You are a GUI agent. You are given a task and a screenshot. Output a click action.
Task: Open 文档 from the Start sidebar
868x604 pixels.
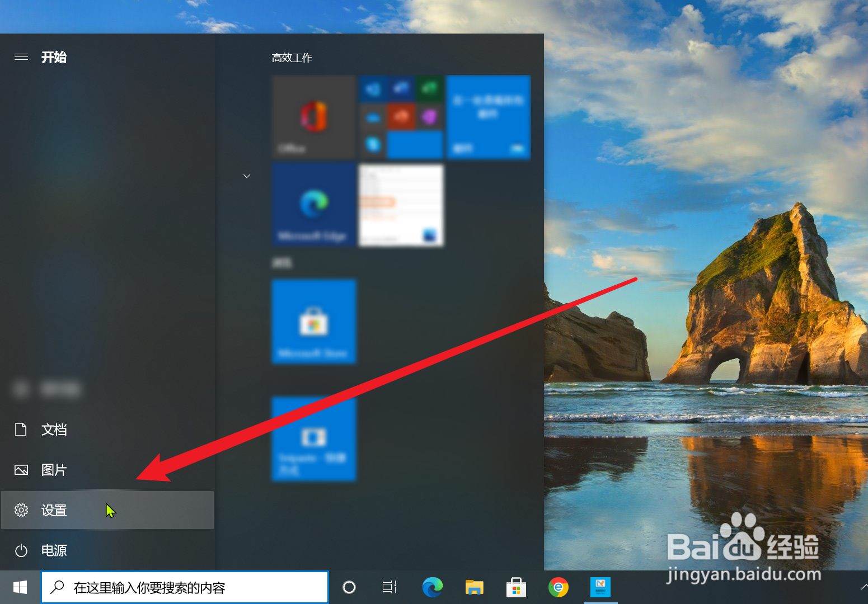54,430
